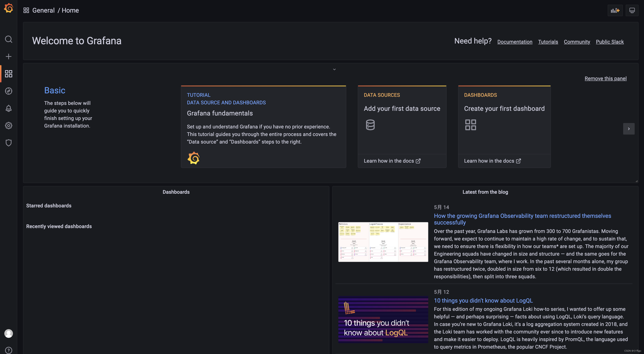Open Grafana Observability team blog post title
The height and width of the screenshot is (354, 644).
click(522, 219)
